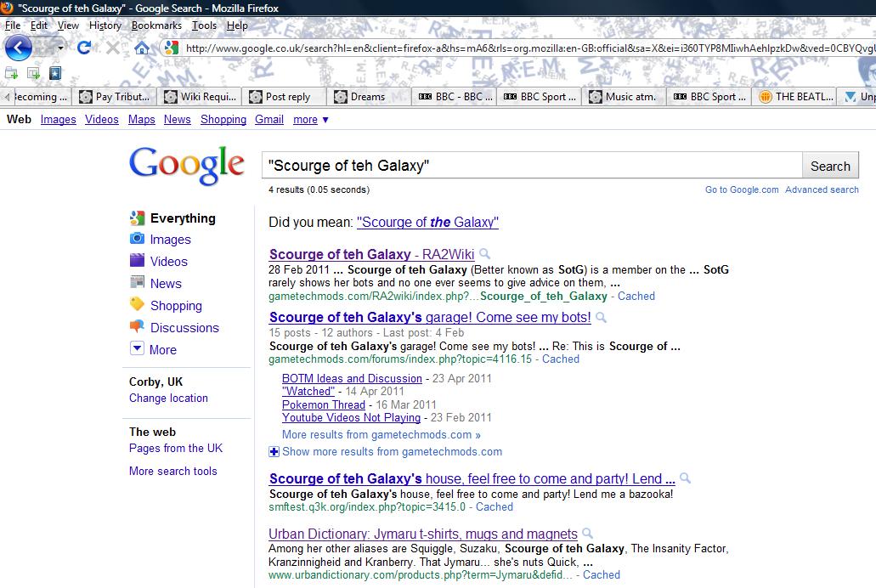Open the Edit menu
The height and width of the screenshot is (588, 876).
tap(38, 25)
